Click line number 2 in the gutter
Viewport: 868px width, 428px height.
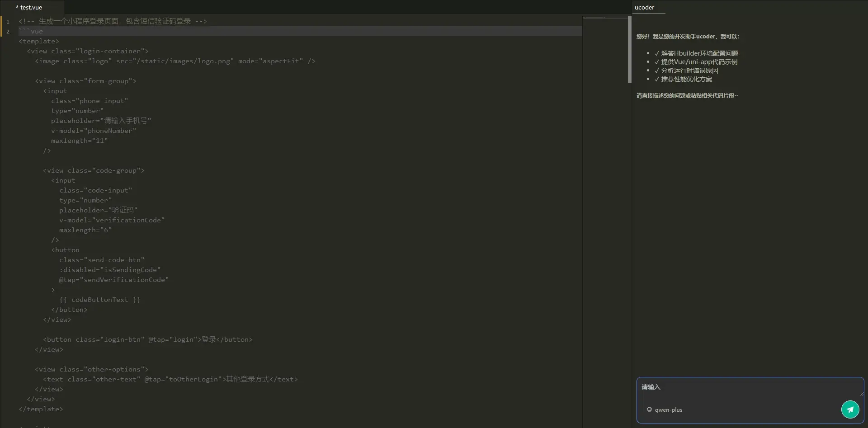pyautogui.click(x=8, y=31)
